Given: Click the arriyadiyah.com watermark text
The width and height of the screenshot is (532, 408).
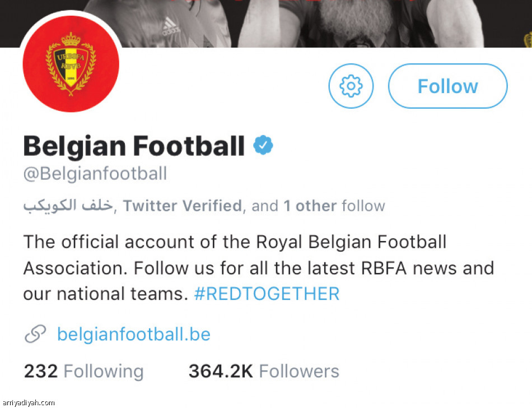Looking at the screenshot, I should pyautogui.click(x=28, y=402).
